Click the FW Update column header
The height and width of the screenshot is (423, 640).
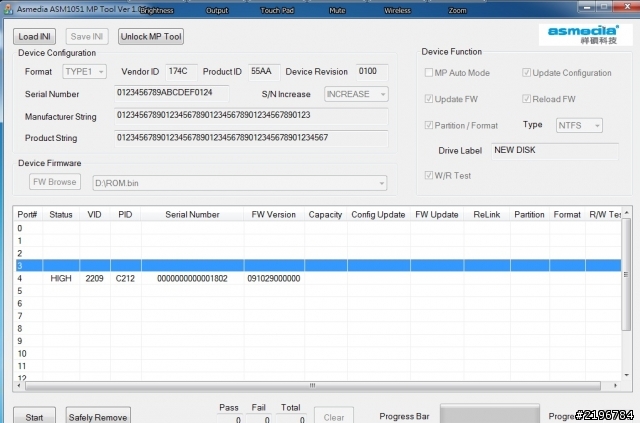pyautogui.click(x=437, y=215)
